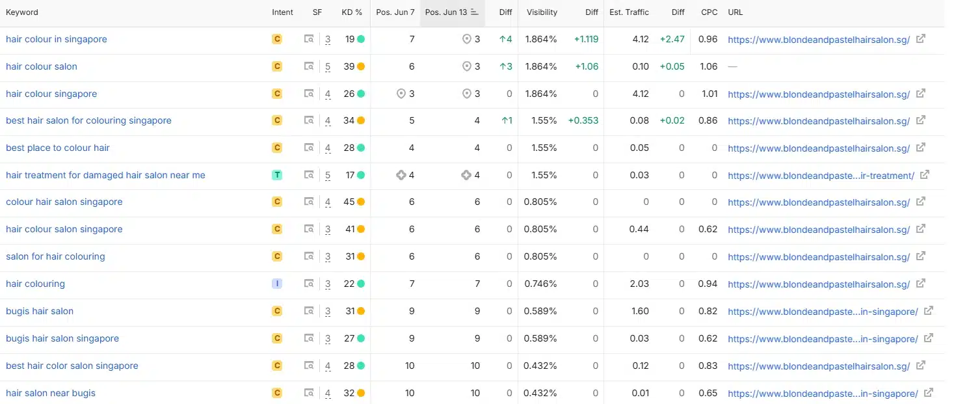This screenshot has height=404, width=980.
Task: Click the Keyword column header
Action: pos(22,12)
